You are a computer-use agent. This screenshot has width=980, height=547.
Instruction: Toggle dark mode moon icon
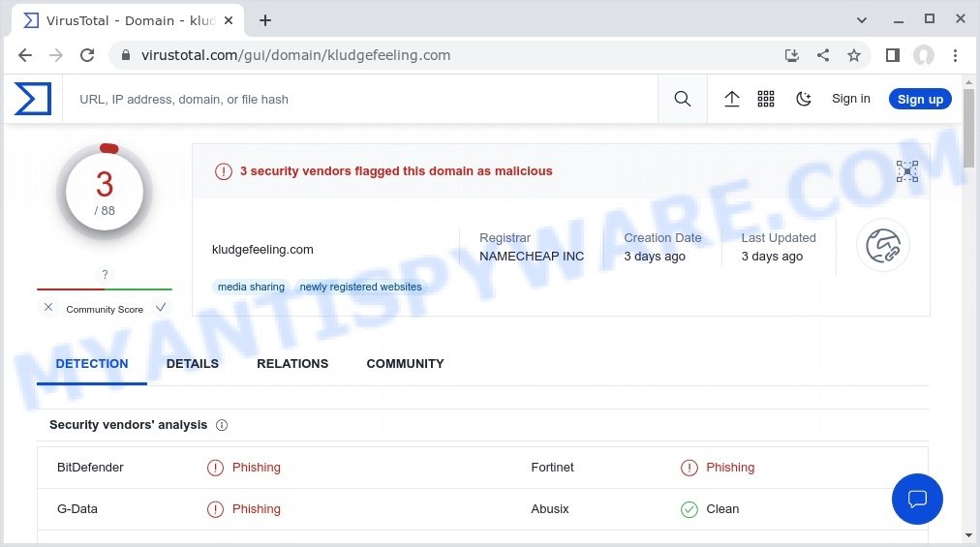[x=803, y=99]
